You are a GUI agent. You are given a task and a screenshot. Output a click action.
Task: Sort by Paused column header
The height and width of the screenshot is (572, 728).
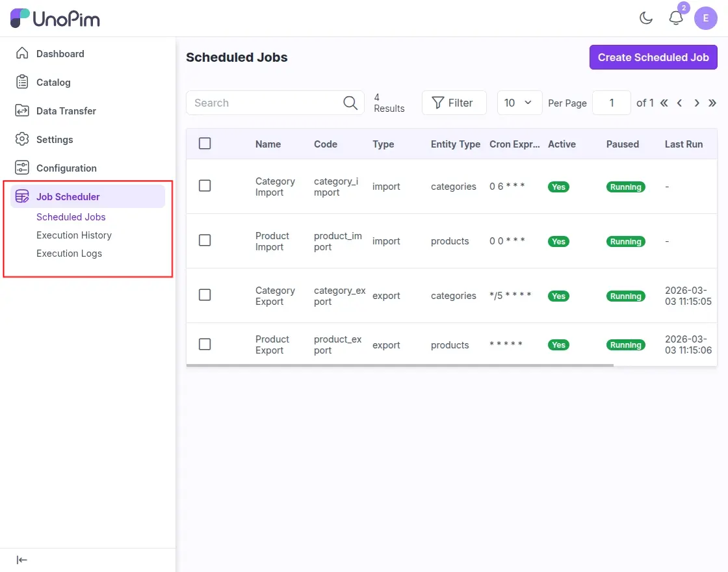tap(623, 144)
